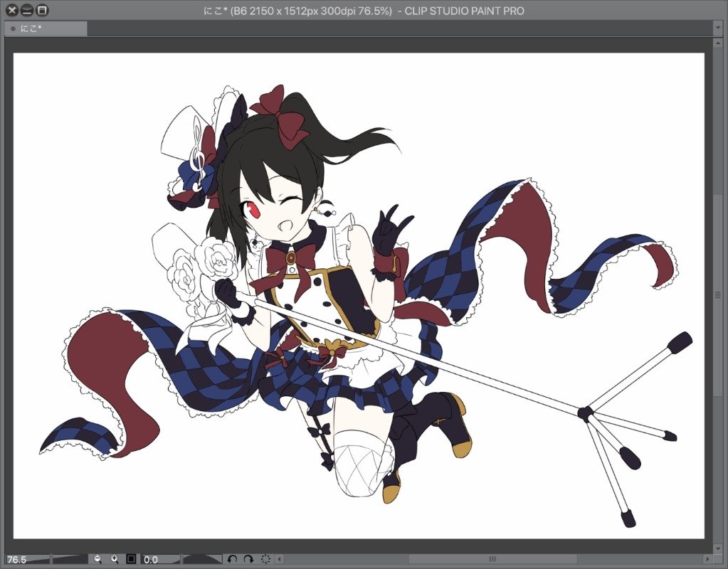Reset canvas rotation with the dotted circle icon
Image resolution: width=728 pixels, height=569 pixels.
pyautogui.click(x=265, y=559)
